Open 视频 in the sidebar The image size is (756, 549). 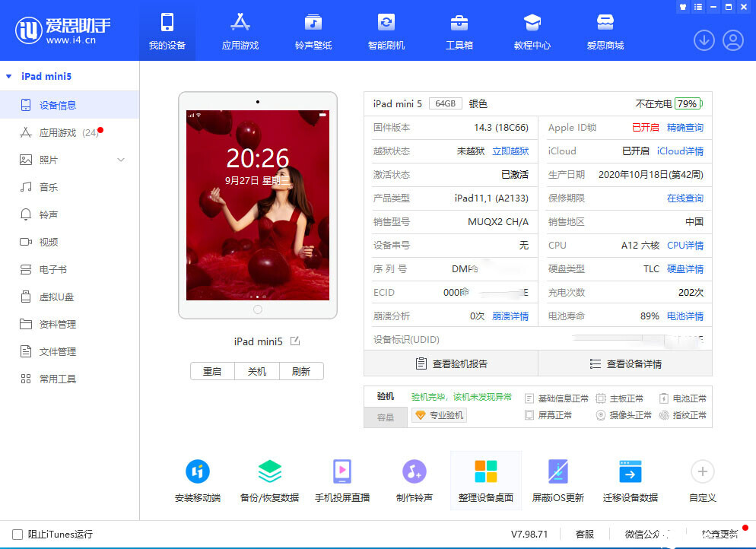69,242
